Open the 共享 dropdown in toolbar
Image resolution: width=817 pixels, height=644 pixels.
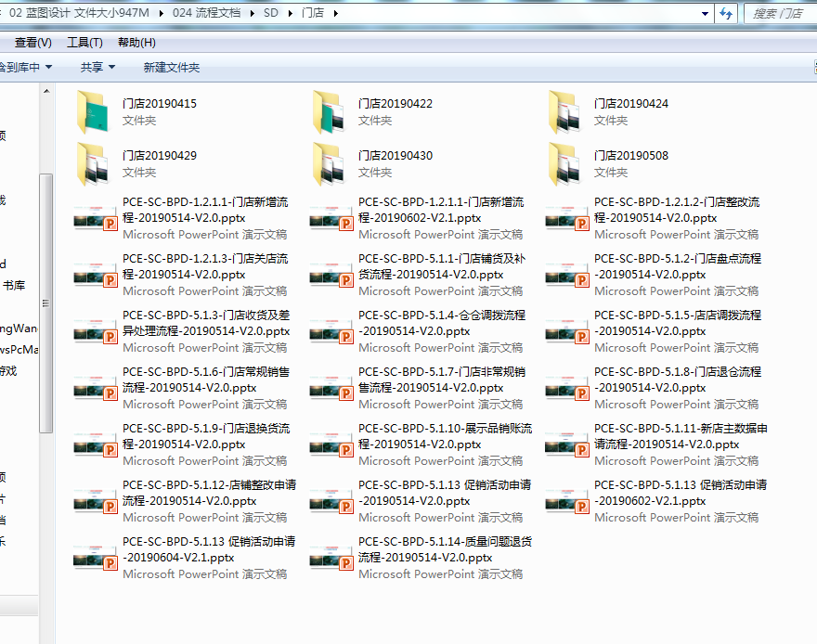pos(97,67)
